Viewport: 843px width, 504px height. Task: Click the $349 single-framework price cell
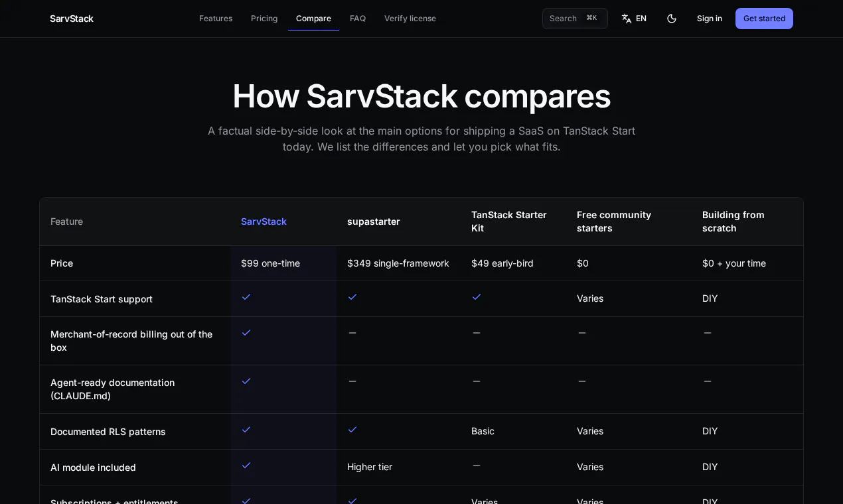click(398, 263)
